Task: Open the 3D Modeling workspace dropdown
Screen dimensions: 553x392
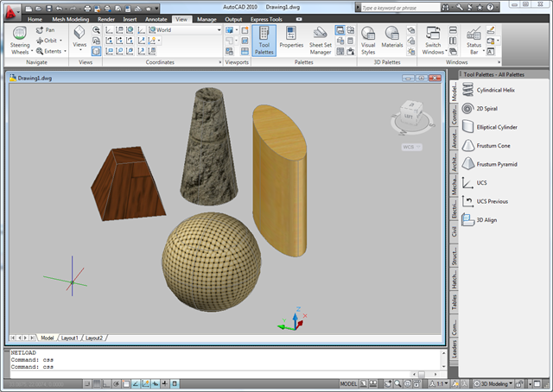Action: coord(499,383)
